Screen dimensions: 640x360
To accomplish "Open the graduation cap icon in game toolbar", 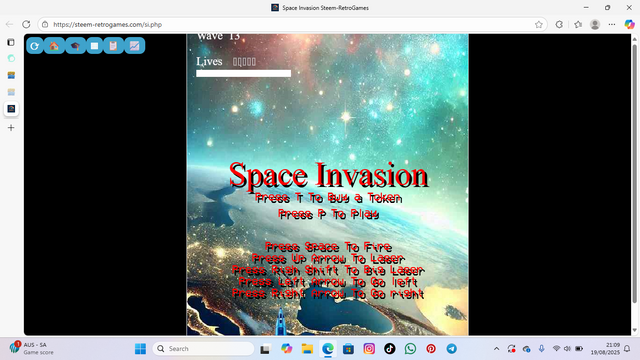I will tap(75, 46).
